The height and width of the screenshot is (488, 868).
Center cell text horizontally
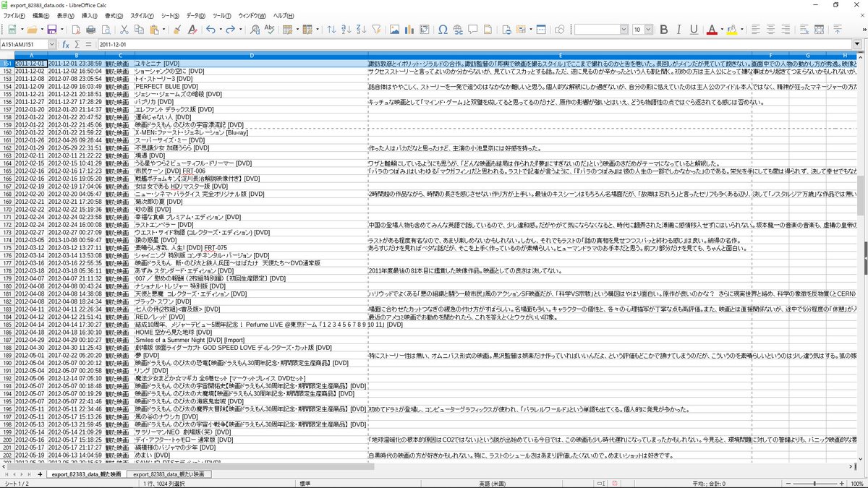pos(771,30)
